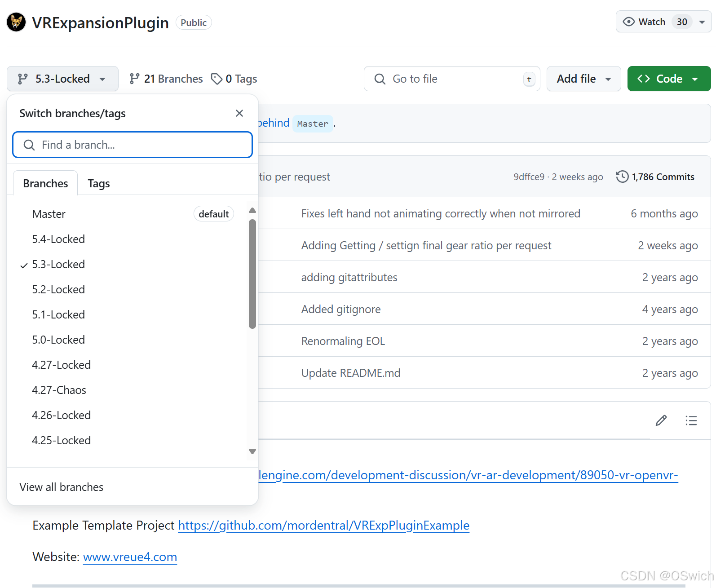Open View all branches link
716x588 pixels.
pos(62,487)
